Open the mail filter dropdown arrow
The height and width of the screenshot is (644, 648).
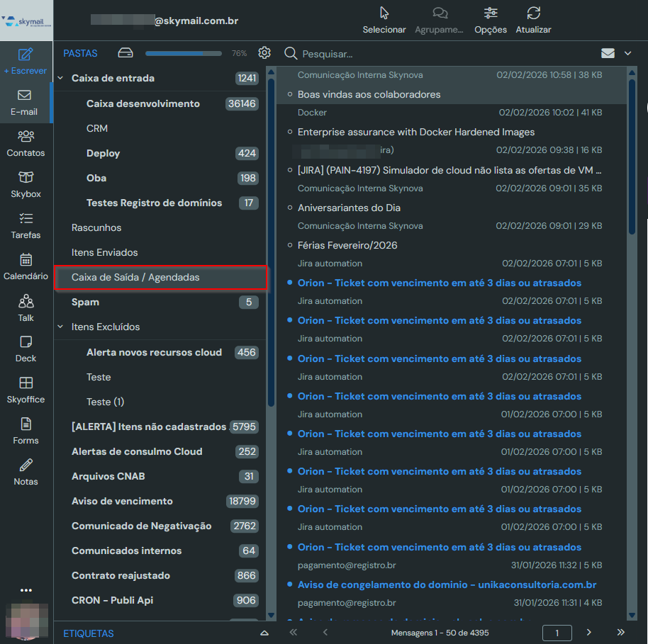[627, 53]
